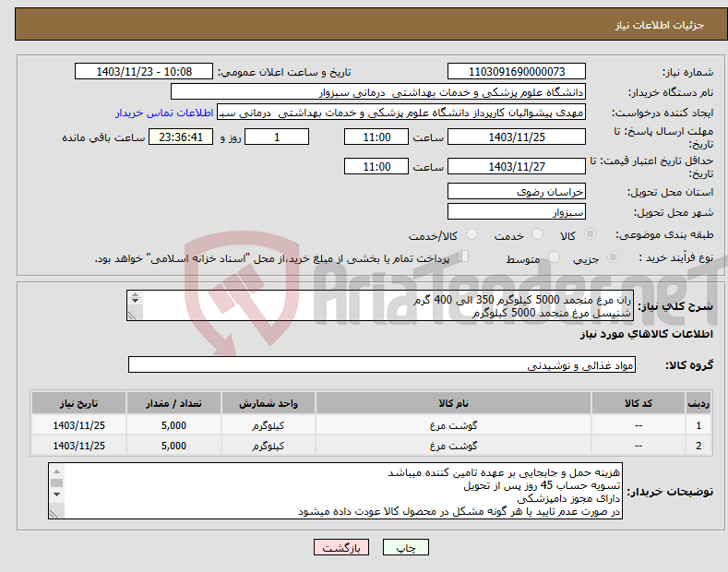This screenshot has height=572, width=728.
Task: Select the کالا radio button
Action: coord(591,234)
